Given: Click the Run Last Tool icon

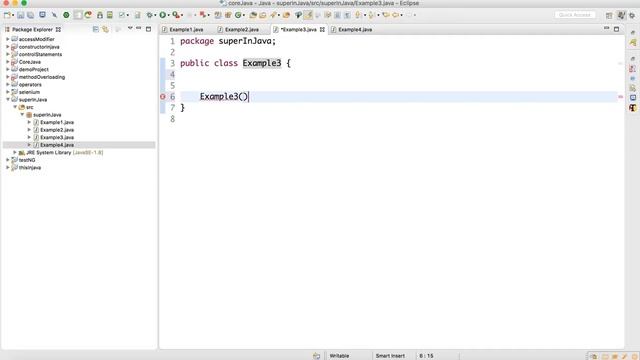Looking at the screenshot, I should 176,15.
